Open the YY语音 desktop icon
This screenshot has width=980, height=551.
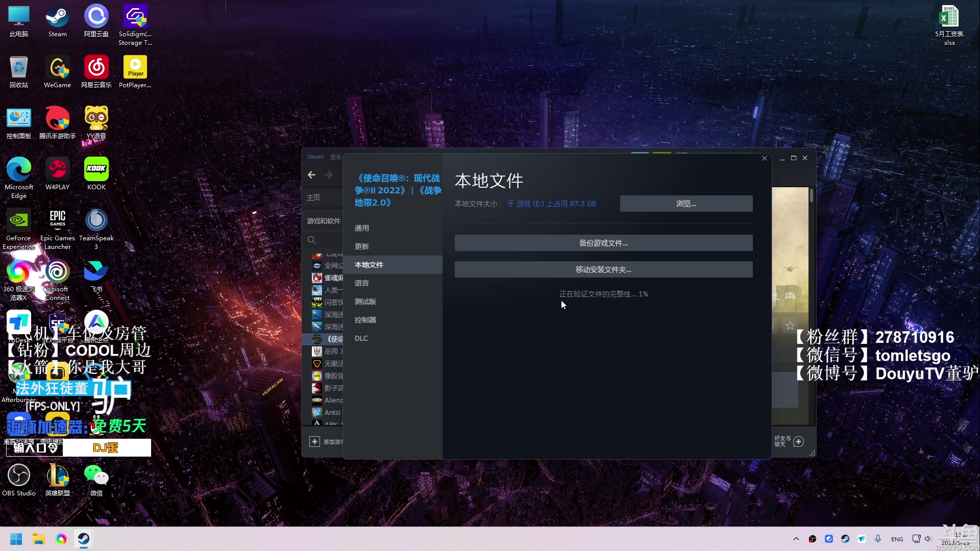tap(96, 123)
